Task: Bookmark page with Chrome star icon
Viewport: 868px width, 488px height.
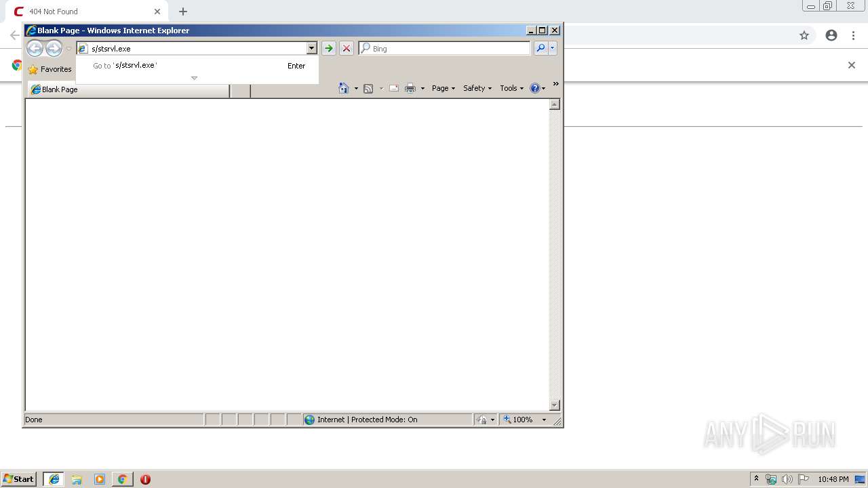Action: [804, 35]
